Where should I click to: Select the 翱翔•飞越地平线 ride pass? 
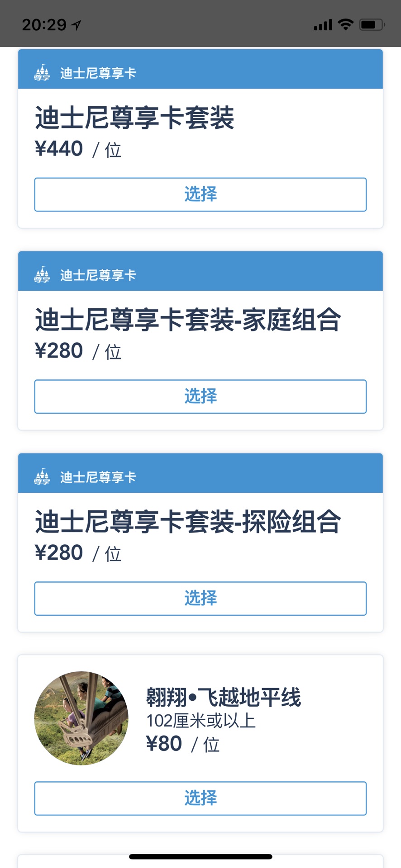200,798
